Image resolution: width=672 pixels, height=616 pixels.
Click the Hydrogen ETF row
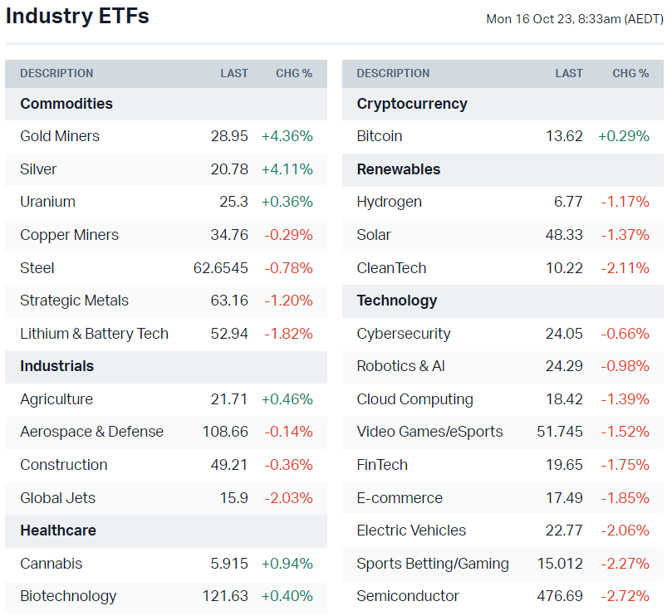(x=389, y=202)
